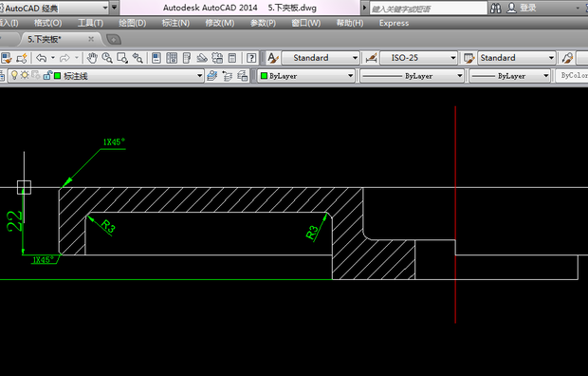The width and height of the screenshot is (588, 376).
Task: Expand quick access toolbar customize arrow
Action: [x=115, y=8]
